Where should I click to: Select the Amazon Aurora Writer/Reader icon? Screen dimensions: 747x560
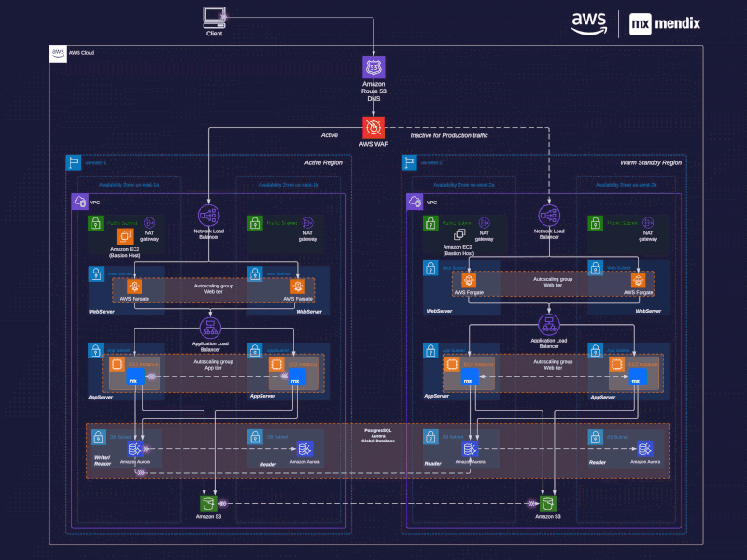click(137, 449)
